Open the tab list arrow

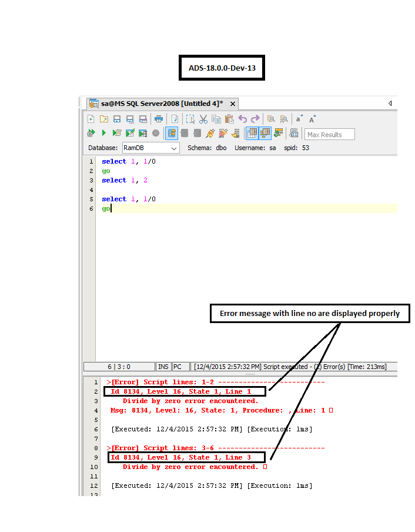[x=390, y=103]
